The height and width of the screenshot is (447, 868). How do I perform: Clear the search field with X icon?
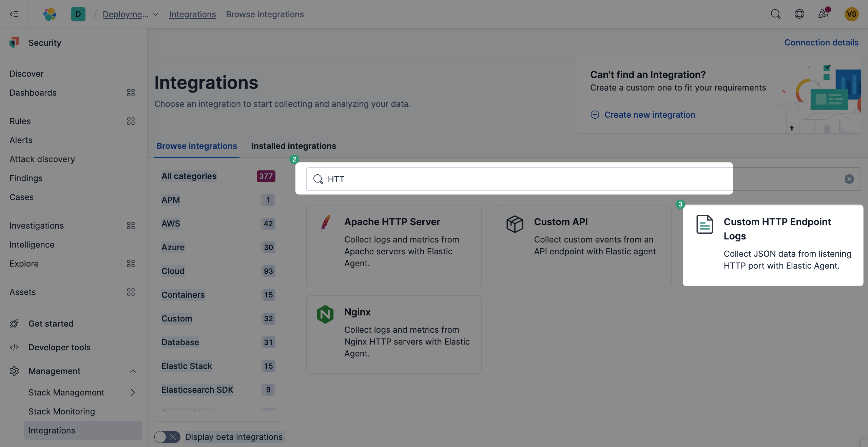pyautogui.click(x=849, y=179)
